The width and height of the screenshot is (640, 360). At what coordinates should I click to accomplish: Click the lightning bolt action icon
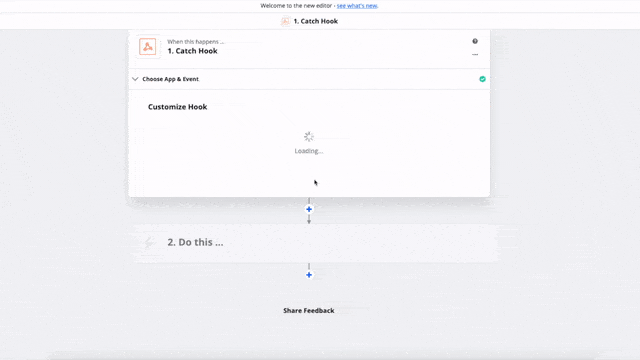point(149,242)
